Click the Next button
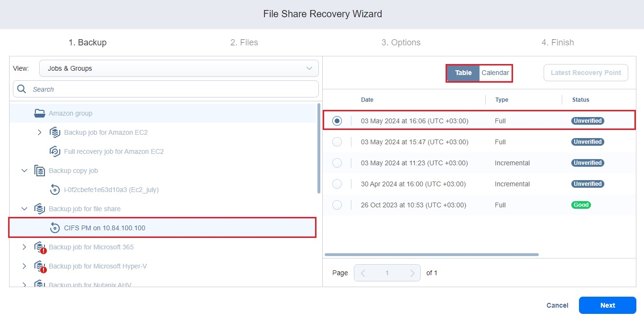The width and height of the screenshot is (644, 322). point(607,305)
